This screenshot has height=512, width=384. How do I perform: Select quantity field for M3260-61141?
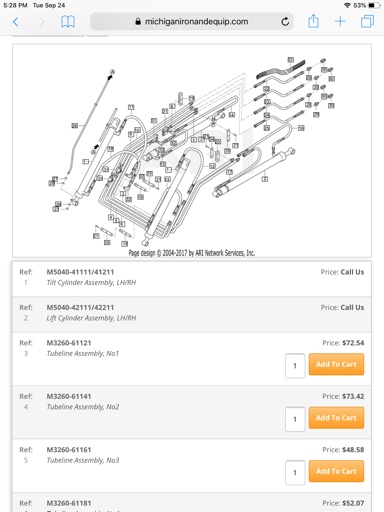[295, 419]
